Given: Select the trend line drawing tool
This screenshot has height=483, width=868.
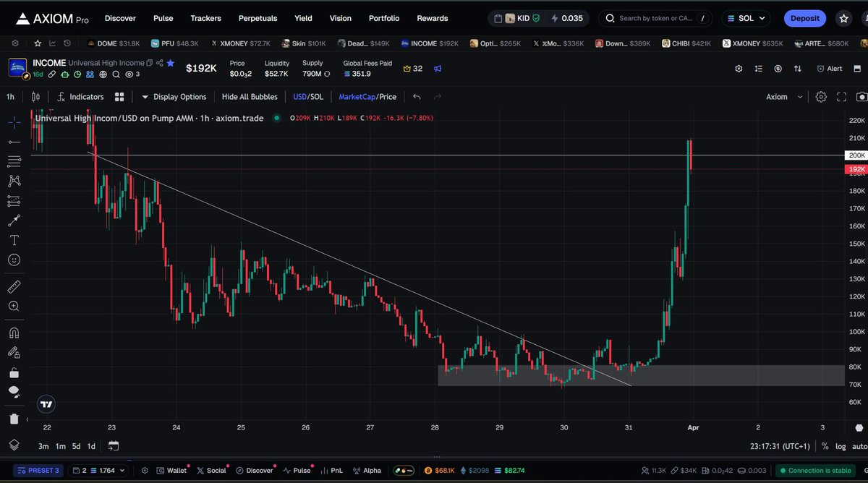Looking at the screenshot, I should click(14, 142).
